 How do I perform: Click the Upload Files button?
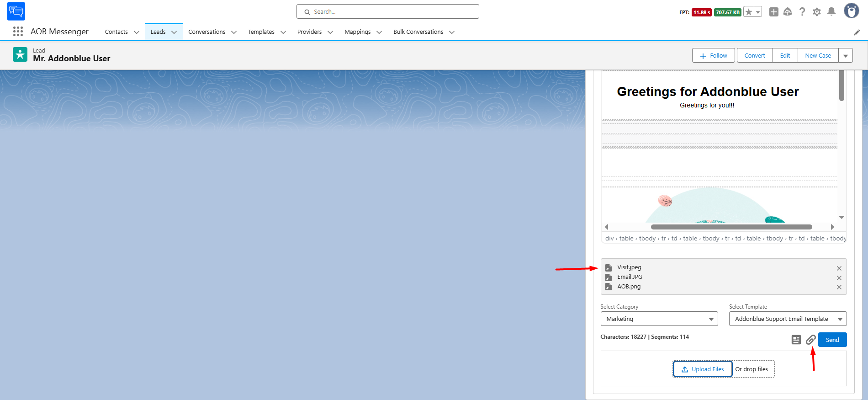point(703,369)
